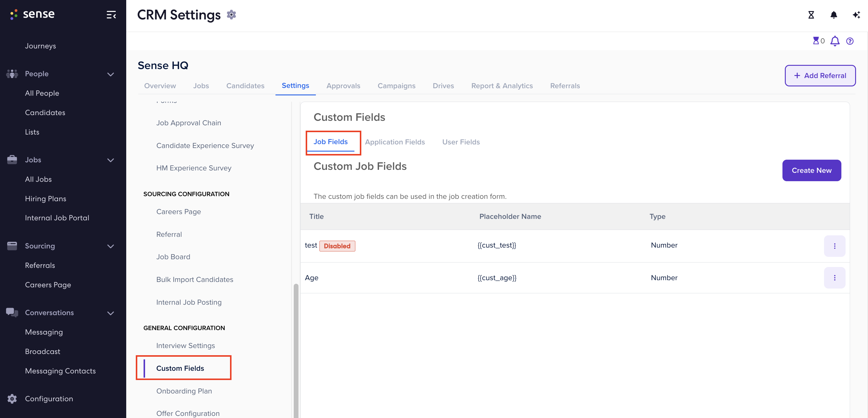
Task: Select Careers Page under Sourcing Configuration
Action: click(179, 212)
